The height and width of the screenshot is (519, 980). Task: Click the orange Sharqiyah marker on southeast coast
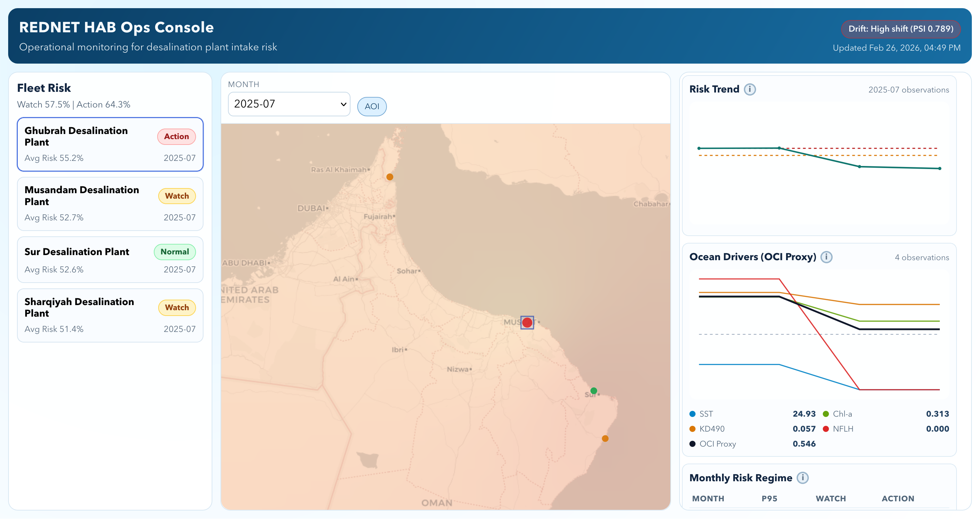coord(605,438)
